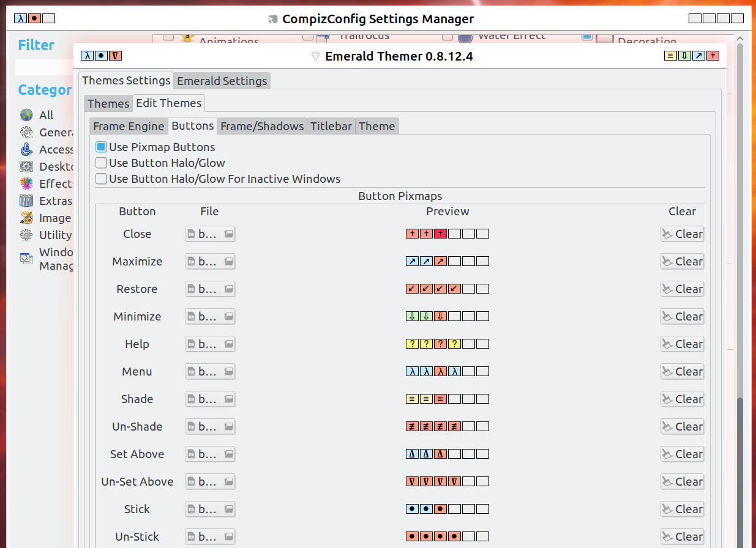Click the stick dot icon on CompizConfig titlebar
The width and height of the screenshot is (756, 548).
click(x=35, y=18)
